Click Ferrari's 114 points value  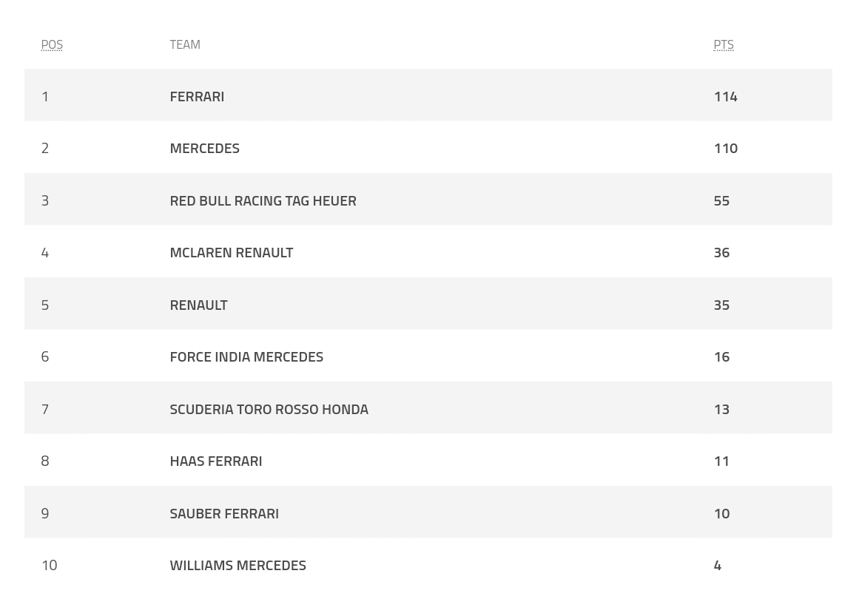(x=725, y=96)
